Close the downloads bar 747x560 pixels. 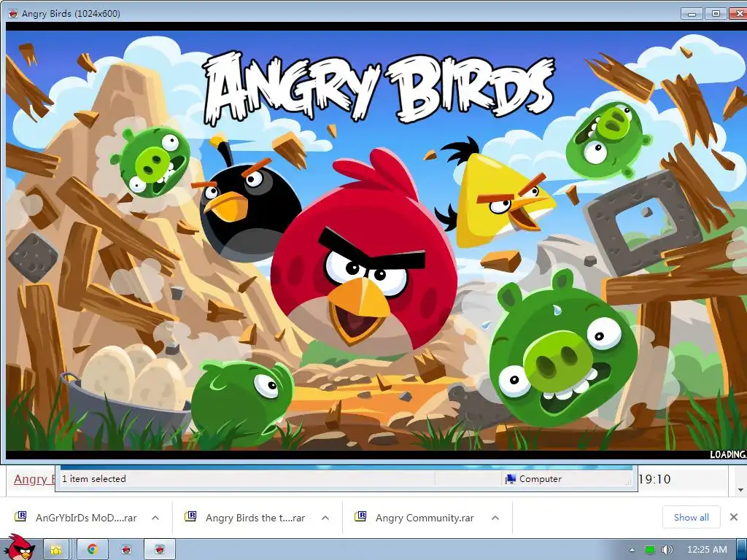coord(734,517)
